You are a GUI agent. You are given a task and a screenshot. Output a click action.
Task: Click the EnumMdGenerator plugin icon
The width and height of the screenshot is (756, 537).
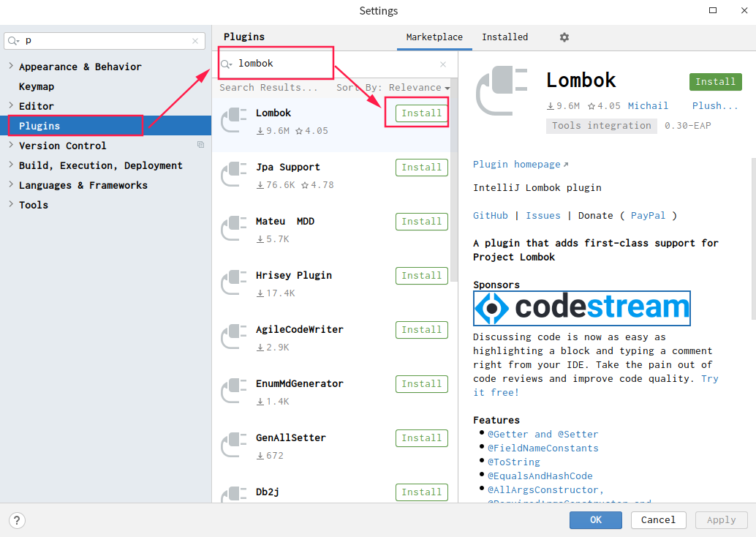[234, 391]
